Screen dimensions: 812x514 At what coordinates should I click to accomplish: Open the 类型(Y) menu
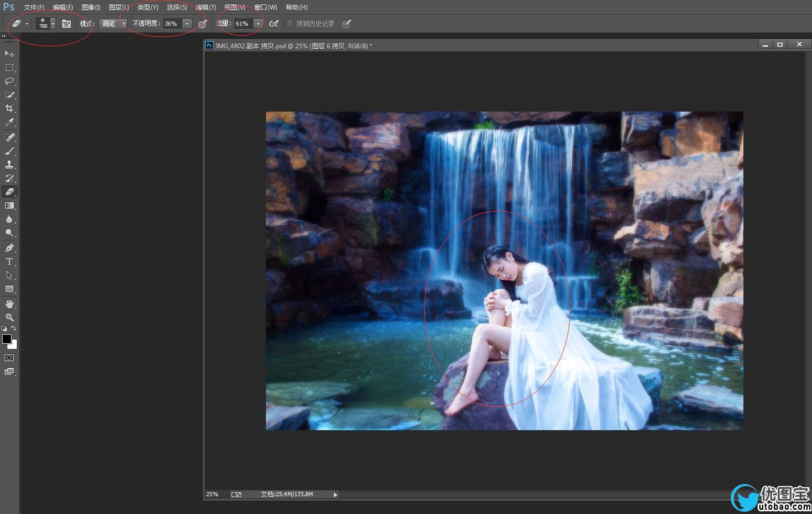point(148,7)
